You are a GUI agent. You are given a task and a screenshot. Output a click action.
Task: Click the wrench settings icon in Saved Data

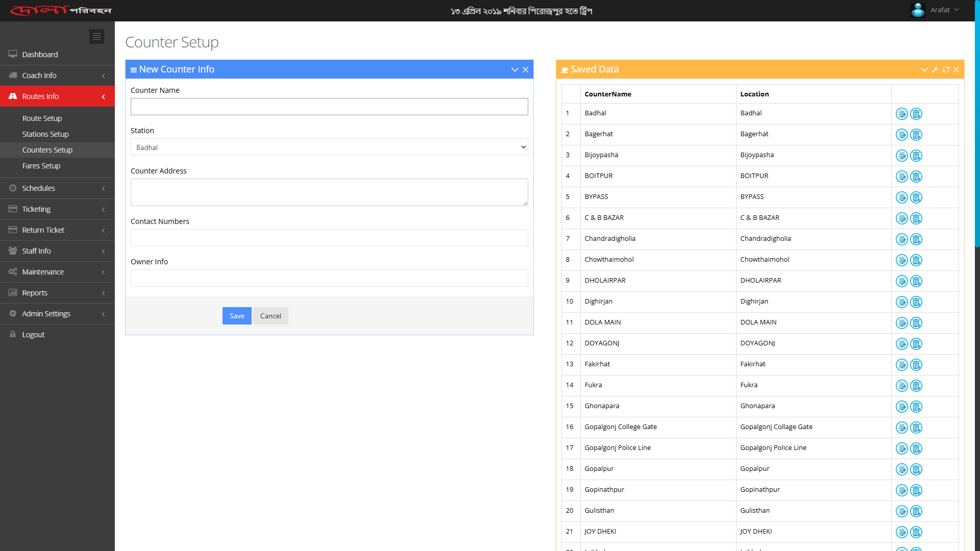[935, 69]
